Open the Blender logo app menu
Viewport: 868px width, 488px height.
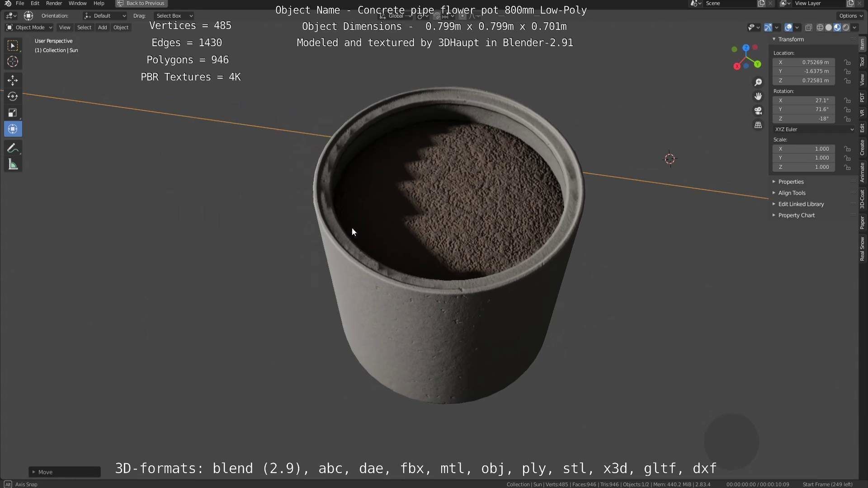click(8, 4)
